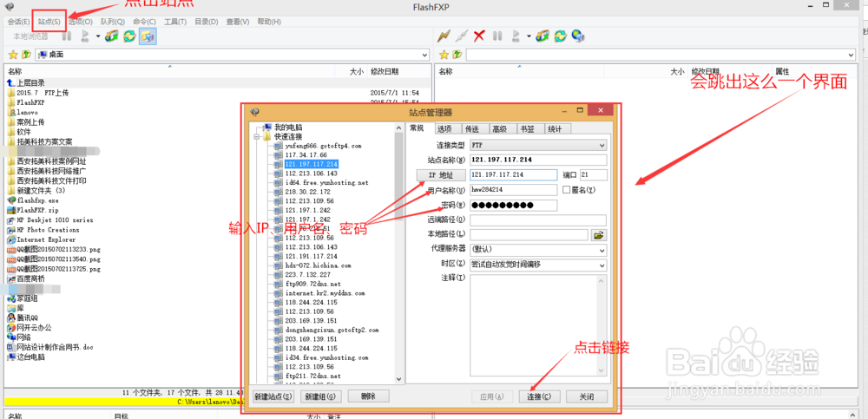Click the star bookmark icon of local pane
The image size is (868, 419).
click(x=13, y=55)
